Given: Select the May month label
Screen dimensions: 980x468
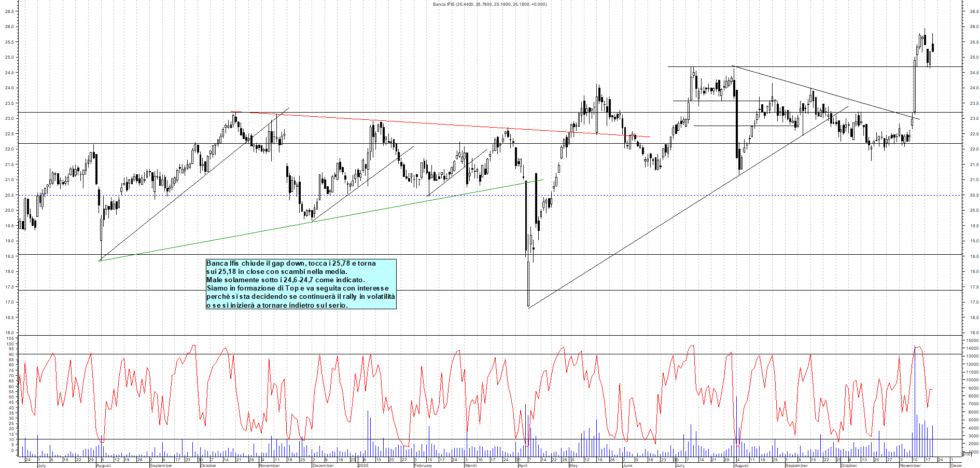Looking at the screenshot, I should click(573, 465).
